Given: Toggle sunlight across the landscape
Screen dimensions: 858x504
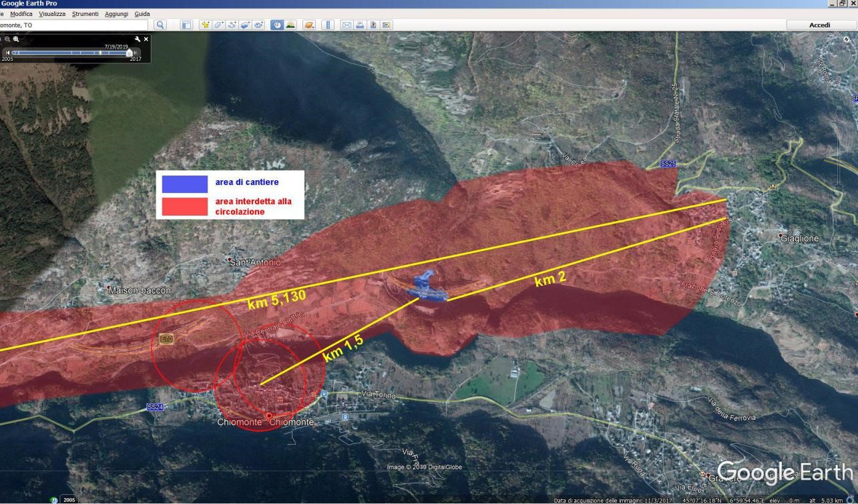Looking at the screenshot, I should [290, 25].
